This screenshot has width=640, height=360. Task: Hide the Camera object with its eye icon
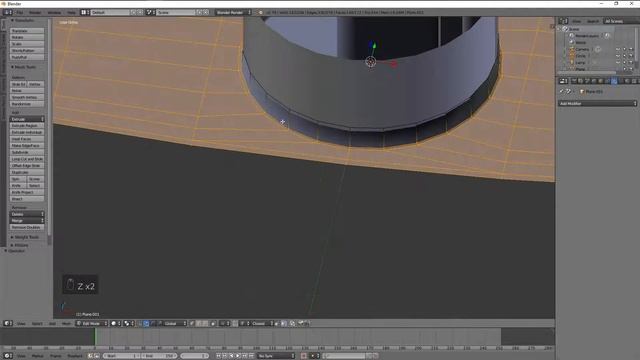(618, 49)
